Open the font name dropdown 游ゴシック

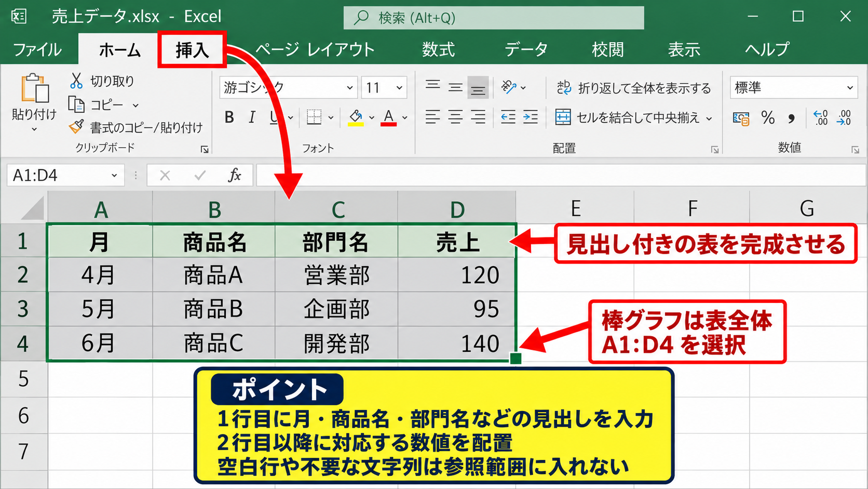[350, 88]
